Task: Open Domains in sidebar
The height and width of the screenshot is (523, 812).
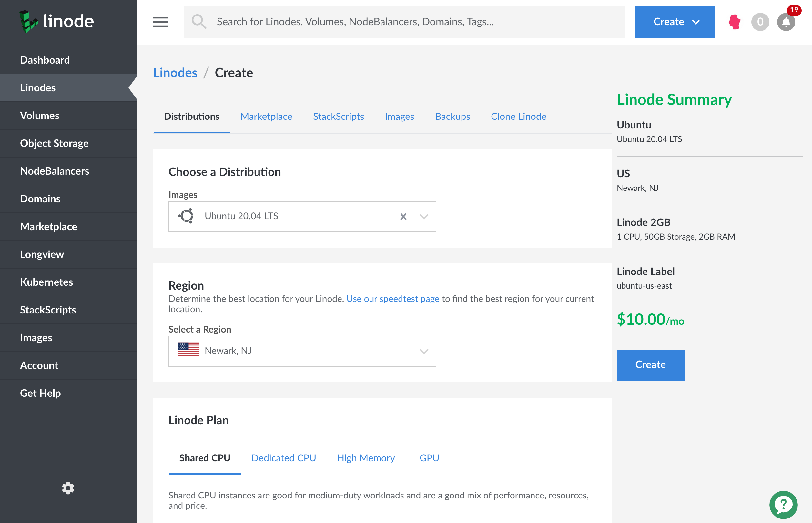Action: (68, 199)
